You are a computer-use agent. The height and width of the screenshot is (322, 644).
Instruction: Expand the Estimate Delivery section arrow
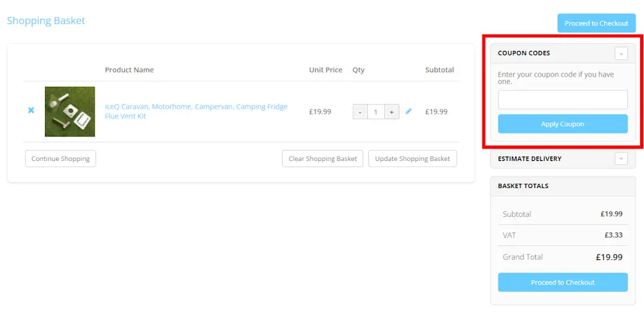(x=621, y=158)
